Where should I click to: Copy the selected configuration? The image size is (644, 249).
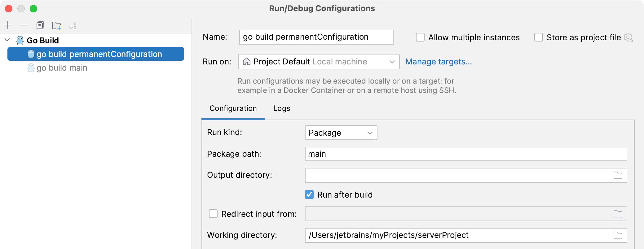point(40,25)
